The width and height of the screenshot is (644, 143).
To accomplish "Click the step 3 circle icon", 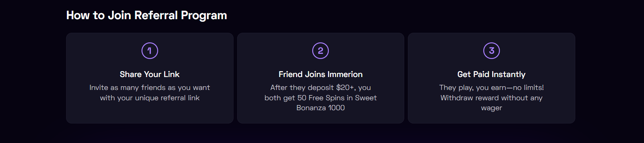I will pyautogui.click(x=491, y=51).
